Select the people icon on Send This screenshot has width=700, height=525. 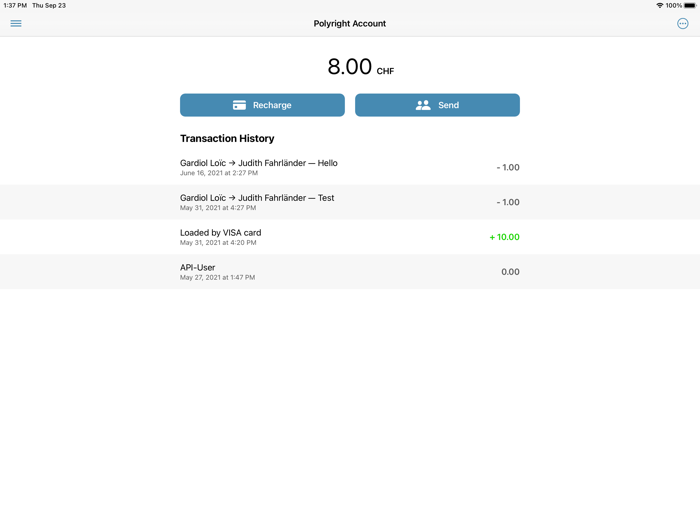click(x=423, y=105)
